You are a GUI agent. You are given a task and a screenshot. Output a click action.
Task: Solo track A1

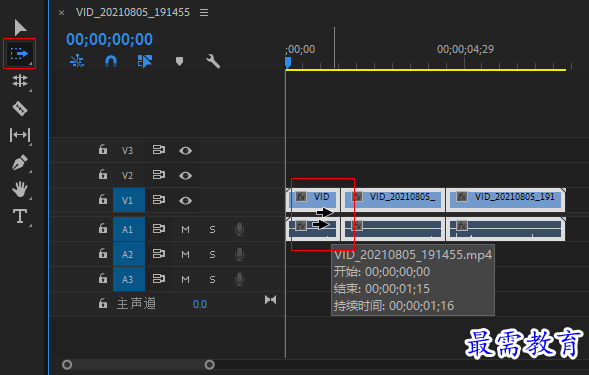coord(213,230)
